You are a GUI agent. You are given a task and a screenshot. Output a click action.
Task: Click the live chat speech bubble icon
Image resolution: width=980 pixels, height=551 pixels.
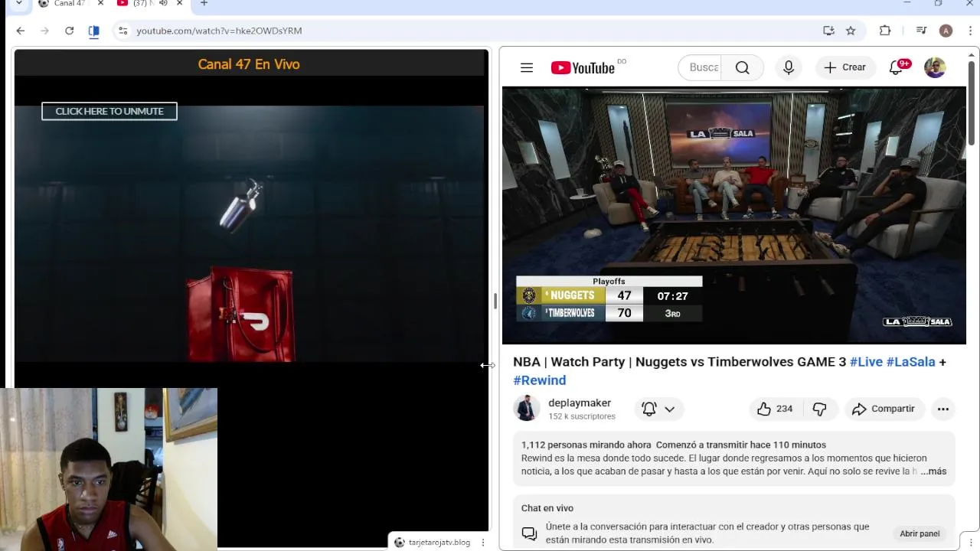pos(529,533)
